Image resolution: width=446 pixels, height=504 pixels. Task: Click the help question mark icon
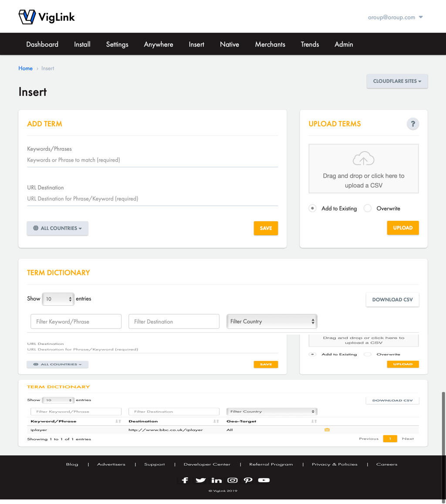point(412,124)
